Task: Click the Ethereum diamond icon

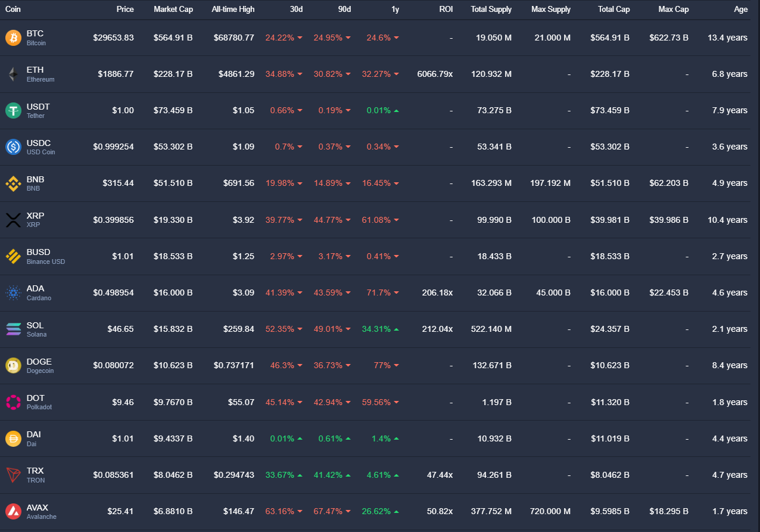Action: click(13, 74)
